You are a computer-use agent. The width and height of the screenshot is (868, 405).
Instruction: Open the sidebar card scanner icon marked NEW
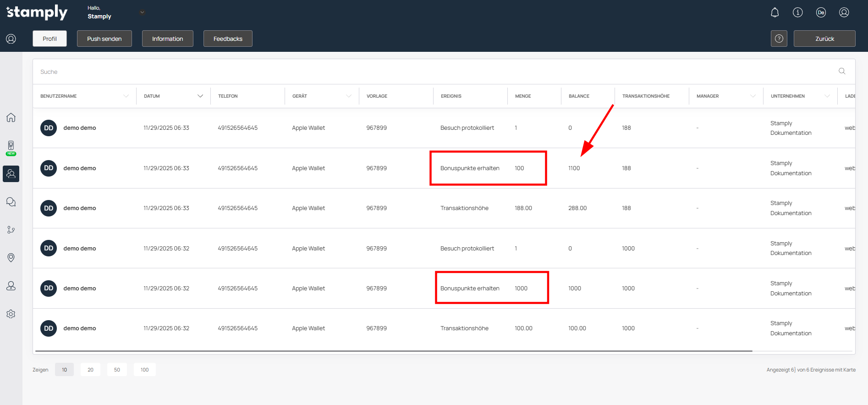[x=11, y=147]
